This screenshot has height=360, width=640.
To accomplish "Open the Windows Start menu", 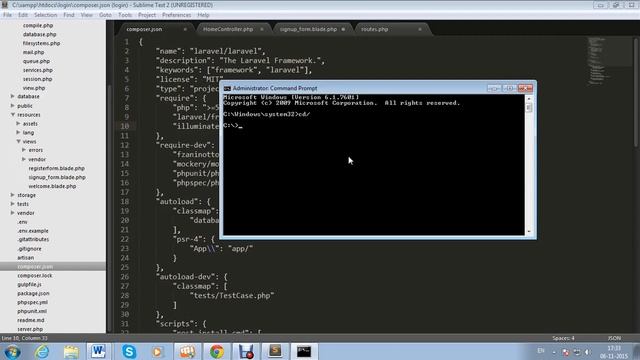I will [12, 351].
